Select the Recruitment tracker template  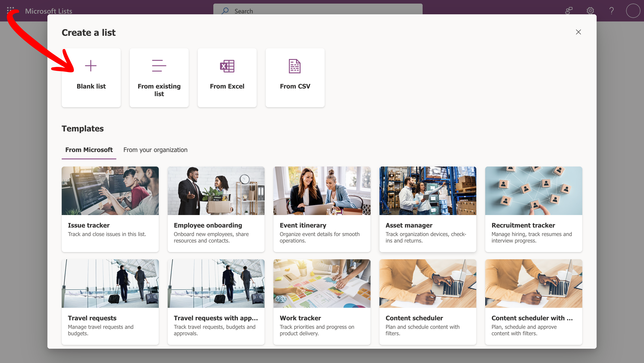point(533,209)
